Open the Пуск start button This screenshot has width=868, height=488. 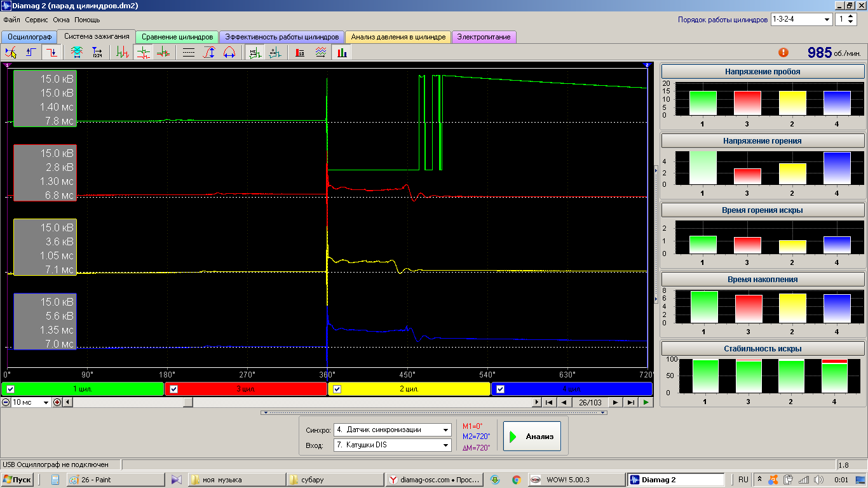coord(18,480)
